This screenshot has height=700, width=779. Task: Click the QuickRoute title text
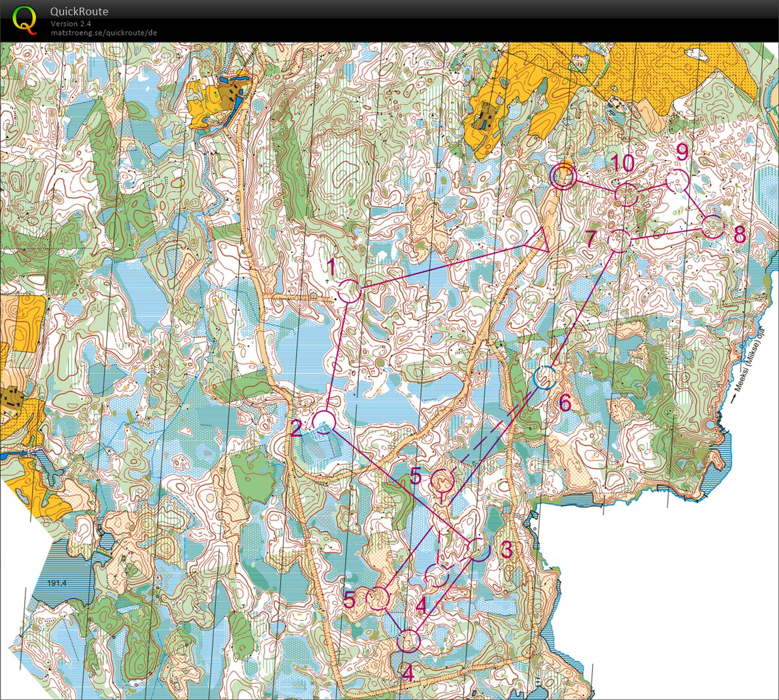(79, 12)
